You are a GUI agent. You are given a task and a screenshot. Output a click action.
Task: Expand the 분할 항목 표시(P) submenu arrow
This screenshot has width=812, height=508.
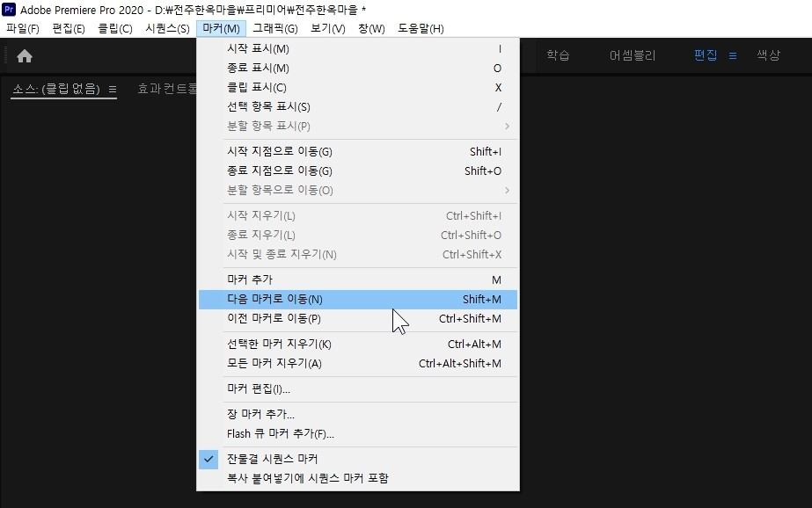tap(507, 127)
